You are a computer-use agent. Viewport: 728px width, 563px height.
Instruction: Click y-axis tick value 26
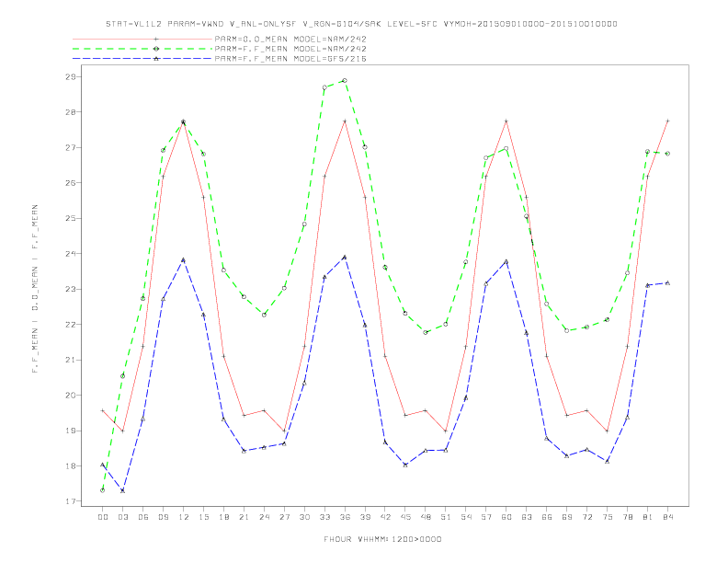pyautogui.click(x=71, y=182)
